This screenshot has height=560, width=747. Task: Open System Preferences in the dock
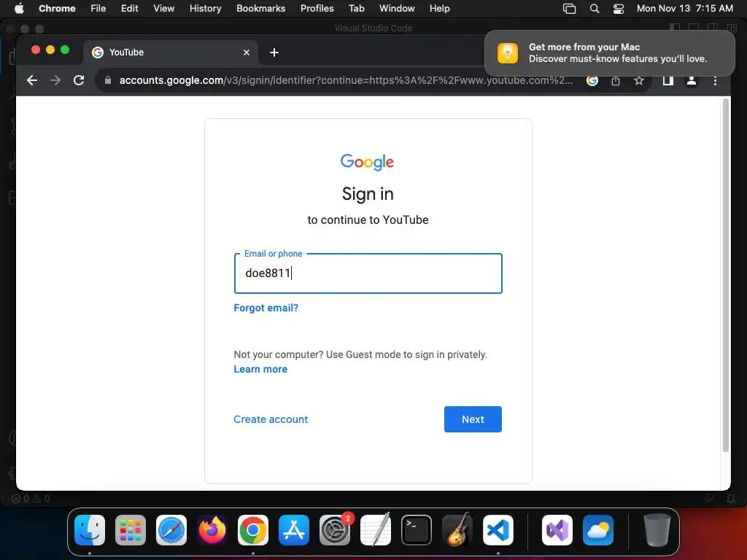point(334,530)
